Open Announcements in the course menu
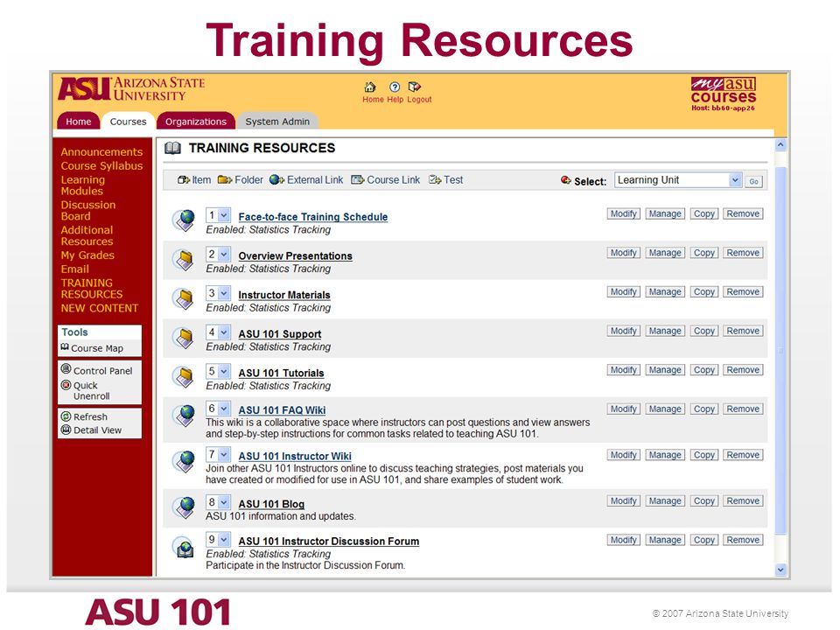 (x=101, y=152)
